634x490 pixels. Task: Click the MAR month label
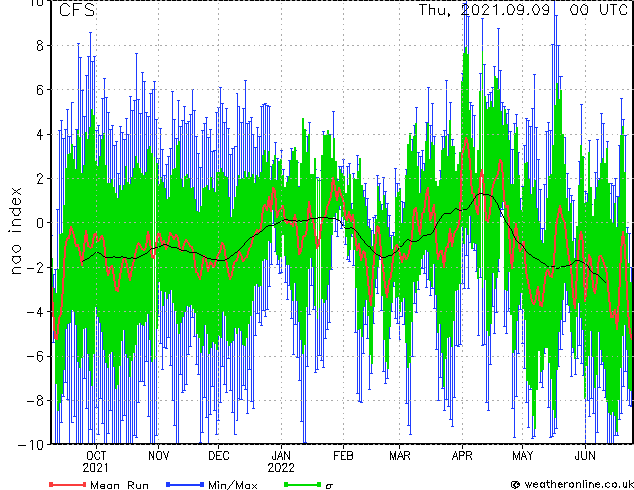(399, 456)
